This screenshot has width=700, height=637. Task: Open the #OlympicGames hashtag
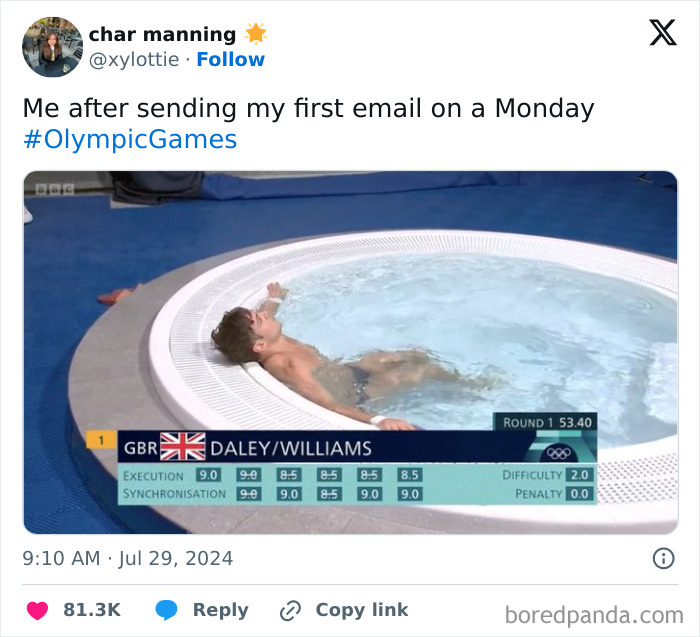coord(130,139)
